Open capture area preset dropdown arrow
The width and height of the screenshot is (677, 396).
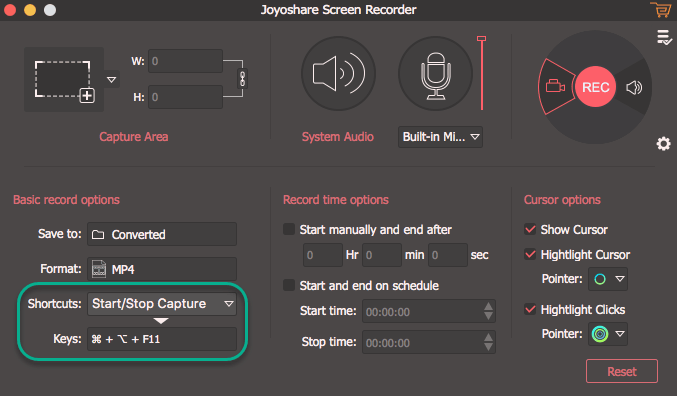111,80
